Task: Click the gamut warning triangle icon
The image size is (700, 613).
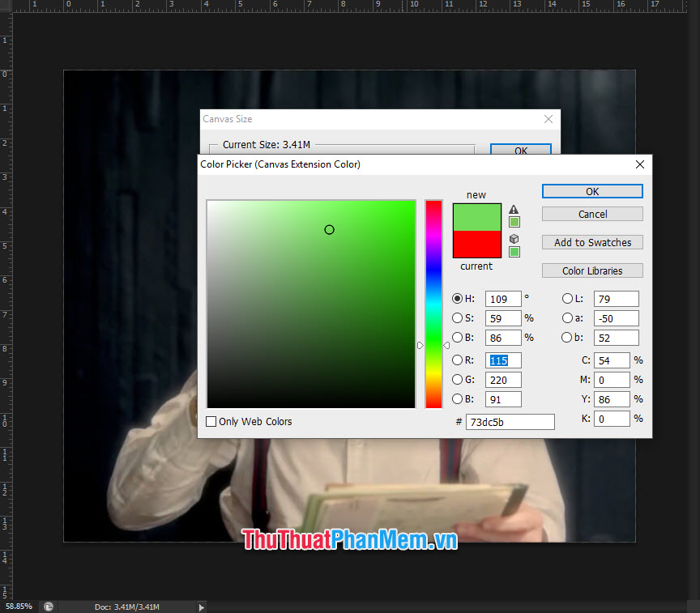Action: pyautogui.click(x=513, y=208)
